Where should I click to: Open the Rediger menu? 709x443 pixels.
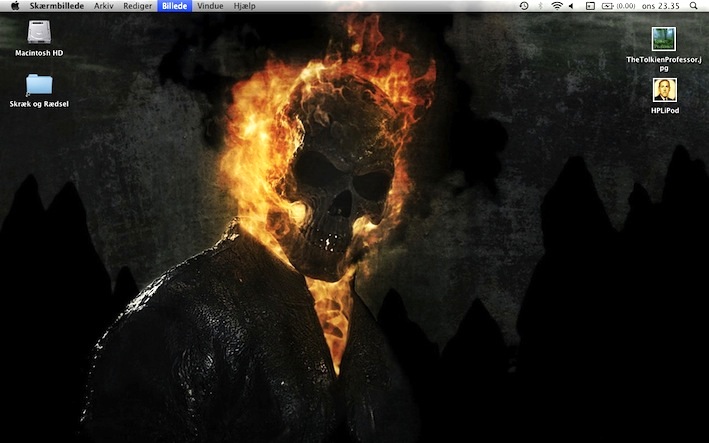137,6
